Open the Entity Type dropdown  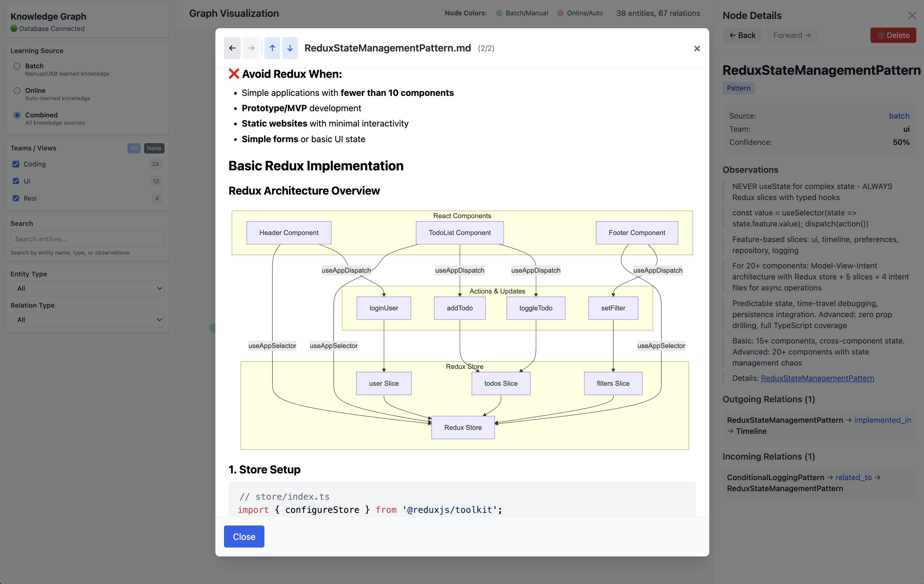[88, 288]
